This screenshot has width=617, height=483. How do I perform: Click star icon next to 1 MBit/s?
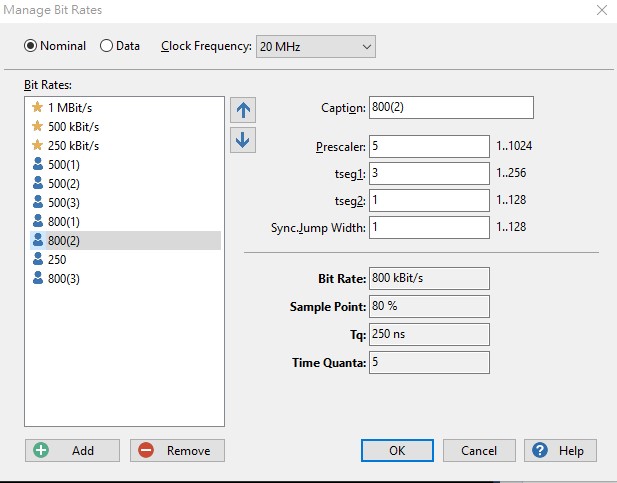tap(37, 107)
